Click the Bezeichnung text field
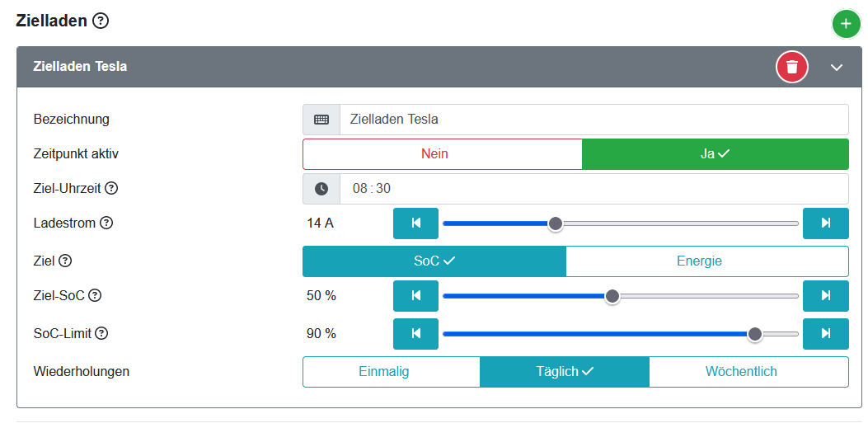 coord(593,120)
